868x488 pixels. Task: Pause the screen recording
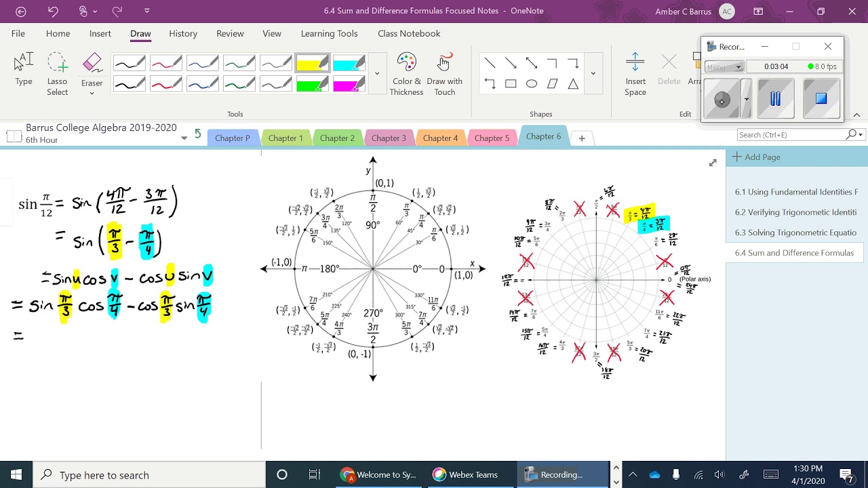(776, 99)
